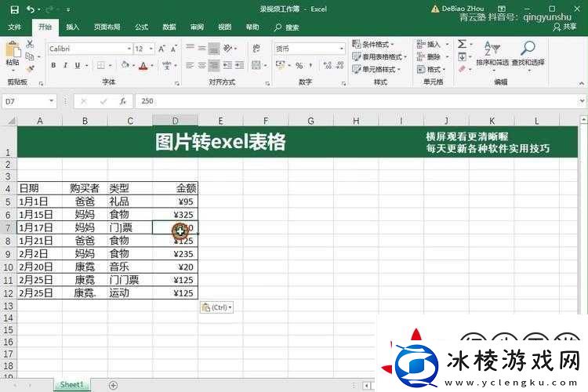Toggle Italic formatting
588x392 pixels.
coord(65,65)
